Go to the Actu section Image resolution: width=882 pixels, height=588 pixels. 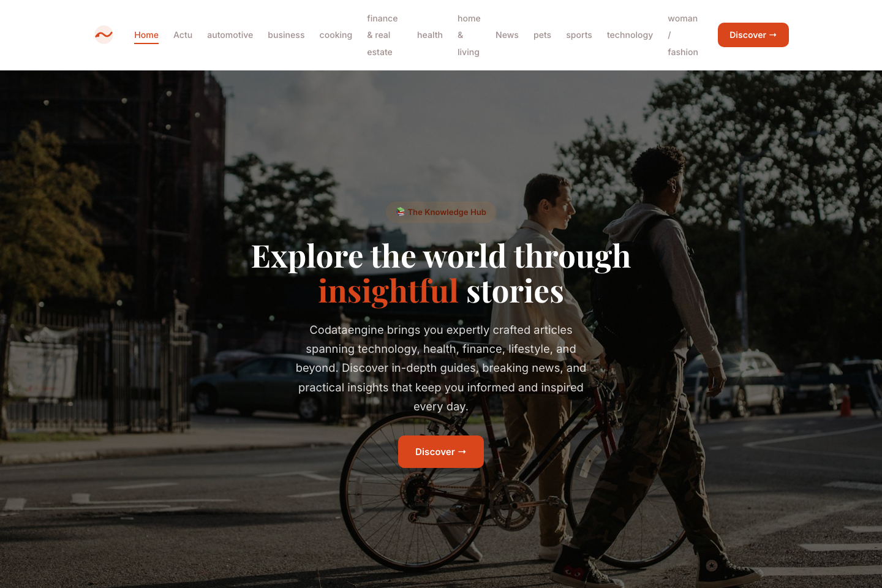tap(183, 35)
